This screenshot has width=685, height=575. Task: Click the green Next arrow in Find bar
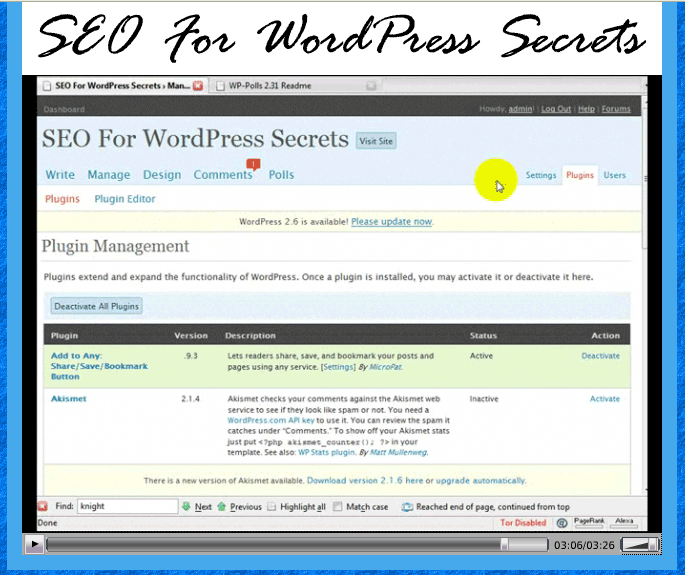[x=187, y=506]
